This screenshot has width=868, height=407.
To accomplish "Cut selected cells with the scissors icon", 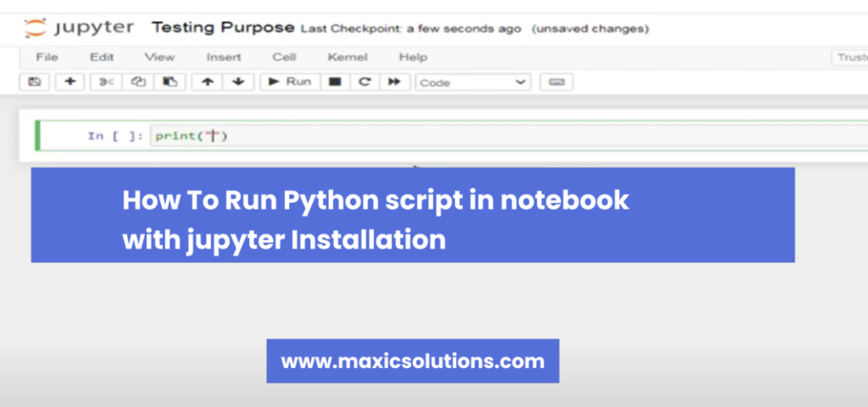I will pyautogui.click(x=106, y=82).
